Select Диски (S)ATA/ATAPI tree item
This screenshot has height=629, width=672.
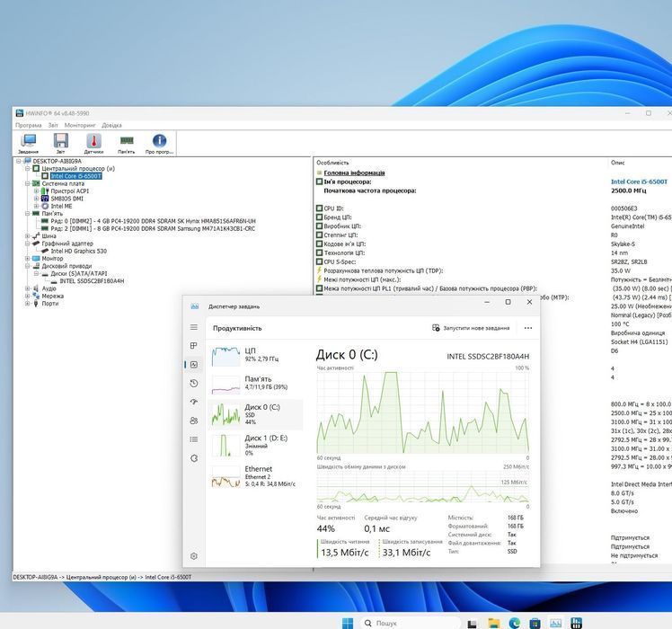pyautogui.click(x=79, y=273)
